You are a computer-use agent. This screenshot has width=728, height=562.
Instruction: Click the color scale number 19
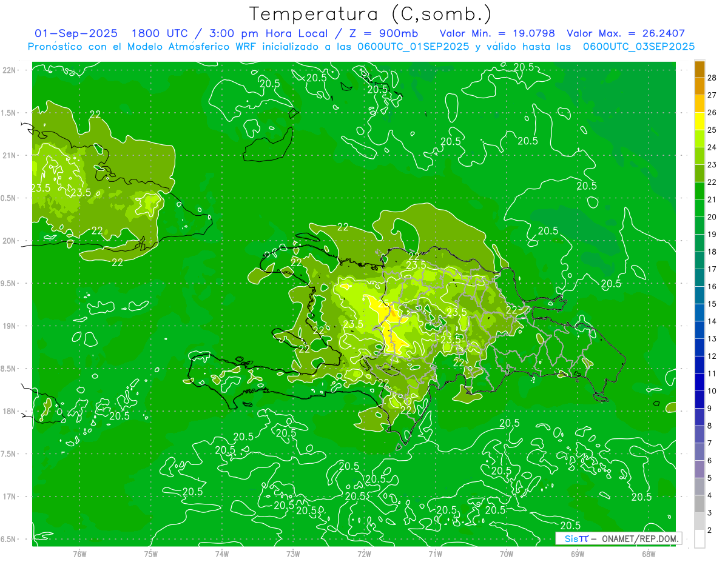point(712,235)
